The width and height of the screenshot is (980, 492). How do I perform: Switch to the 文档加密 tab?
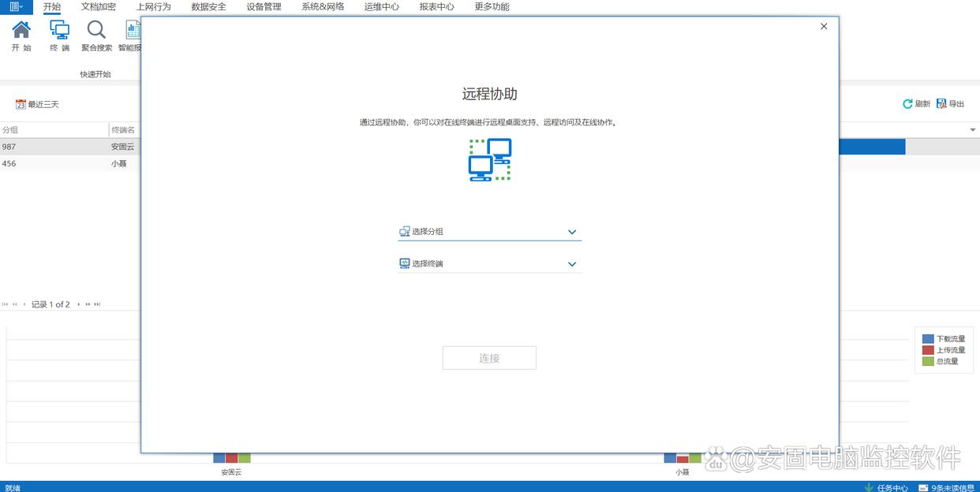click(x=99, y=6)
